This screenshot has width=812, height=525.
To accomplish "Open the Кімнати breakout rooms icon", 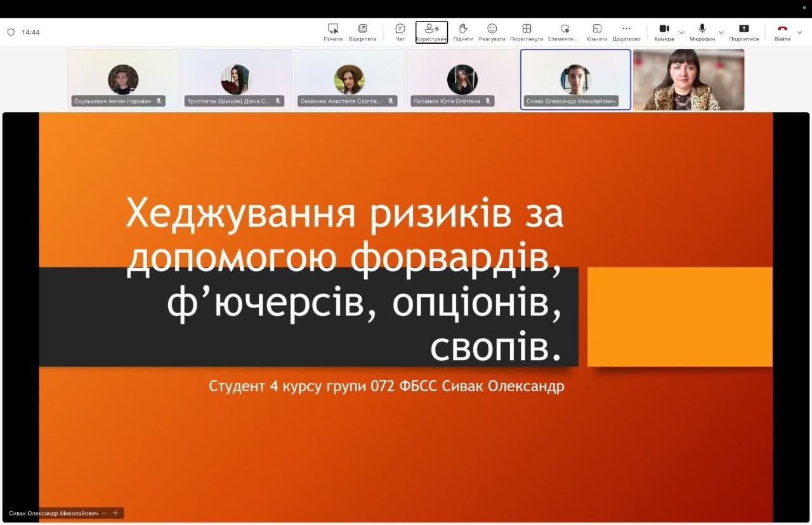I will 596,29.
